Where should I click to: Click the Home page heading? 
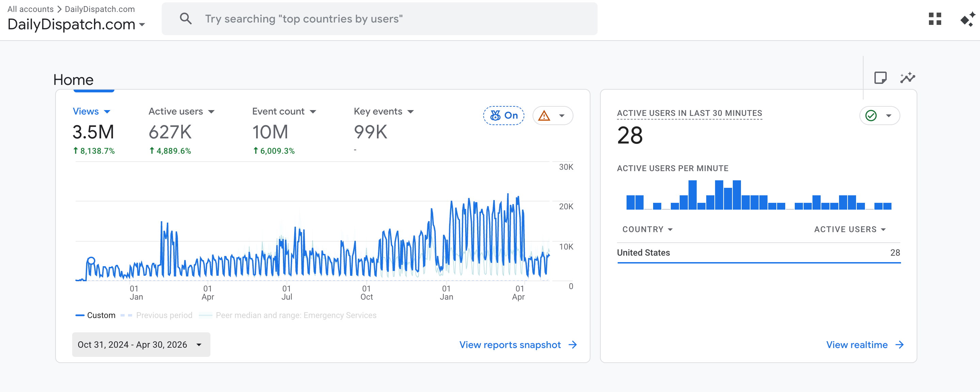74,80
